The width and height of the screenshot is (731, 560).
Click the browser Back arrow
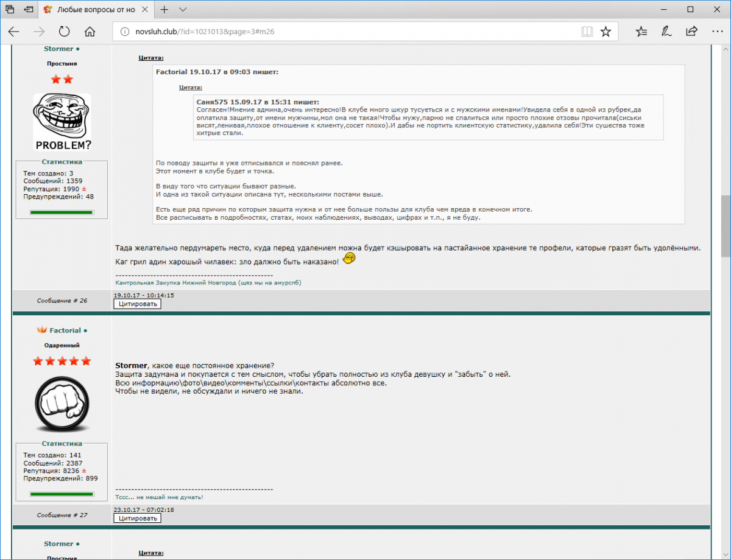(14, 32)
